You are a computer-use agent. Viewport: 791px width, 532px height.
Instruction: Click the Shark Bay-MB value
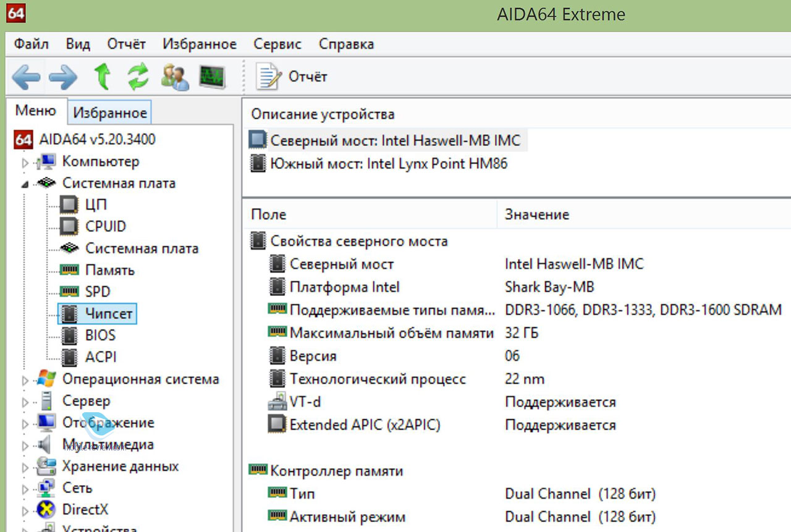coord(549,287)
